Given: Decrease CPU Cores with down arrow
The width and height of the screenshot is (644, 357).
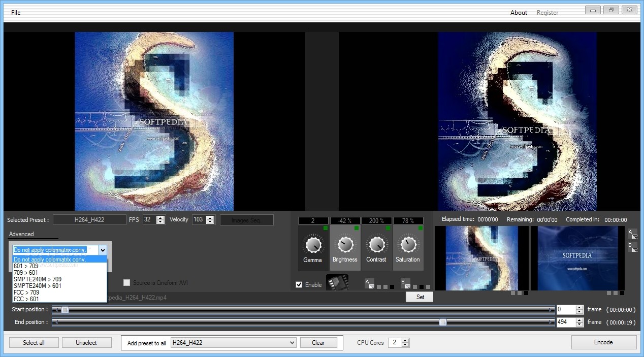Looking at the screenshot, I should (405, 345).
